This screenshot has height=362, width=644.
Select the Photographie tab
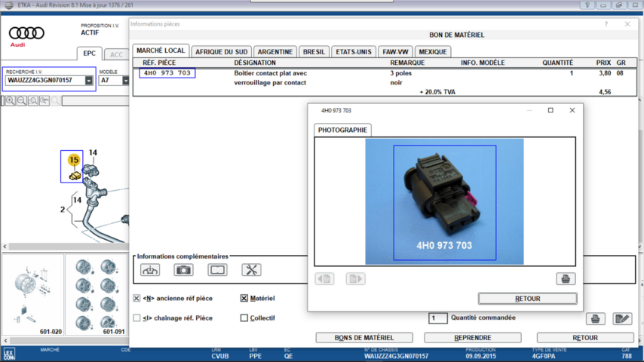point(342,130)
